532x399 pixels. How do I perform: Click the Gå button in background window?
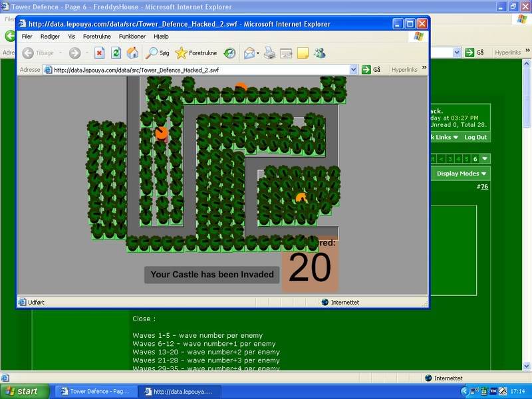click(474, 53)
